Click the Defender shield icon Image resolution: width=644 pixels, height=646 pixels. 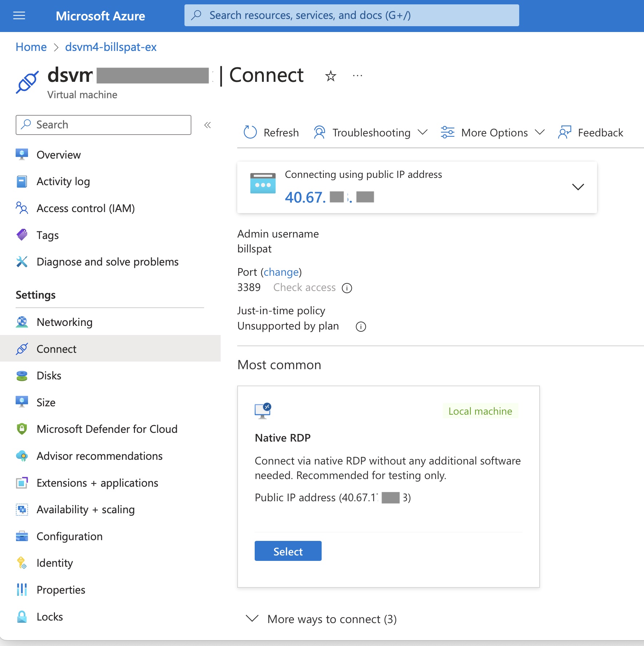tap(22, 429)
